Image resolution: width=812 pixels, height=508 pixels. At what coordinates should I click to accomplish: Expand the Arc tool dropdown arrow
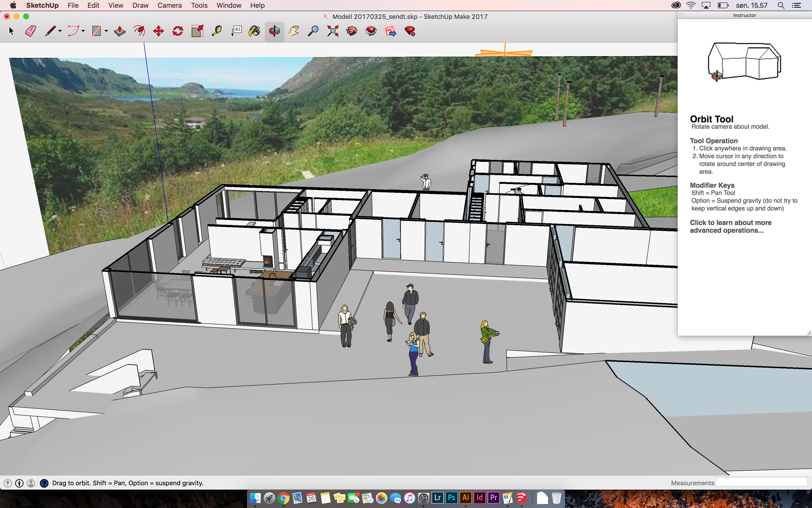point(83,31)
